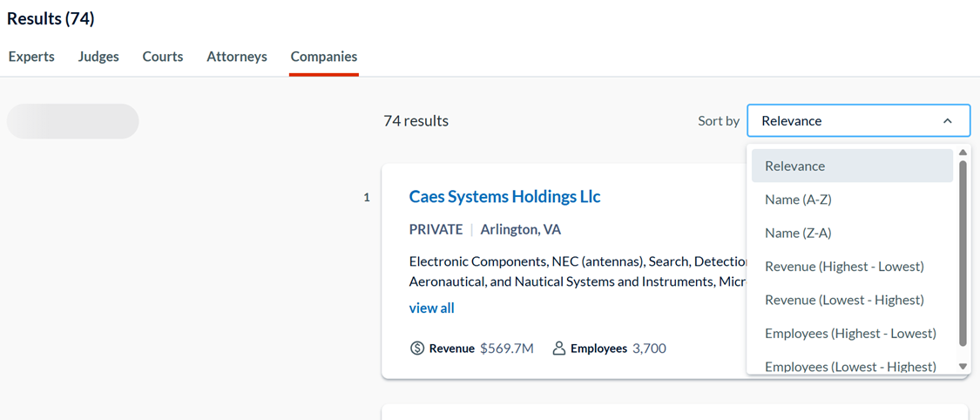The image size is (980, 420).
Task: Click the Employees person icon
Action: click(x=559, y=349)
